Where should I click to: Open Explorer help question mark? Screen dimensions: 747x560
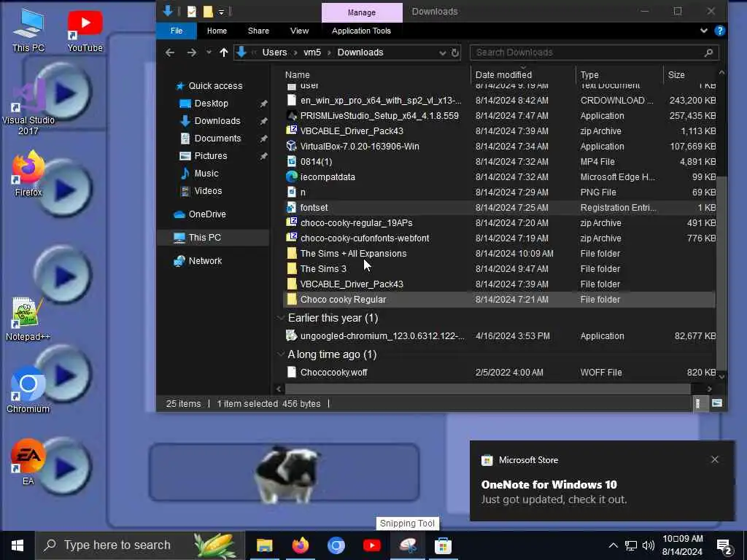click(x=719, y=31)
